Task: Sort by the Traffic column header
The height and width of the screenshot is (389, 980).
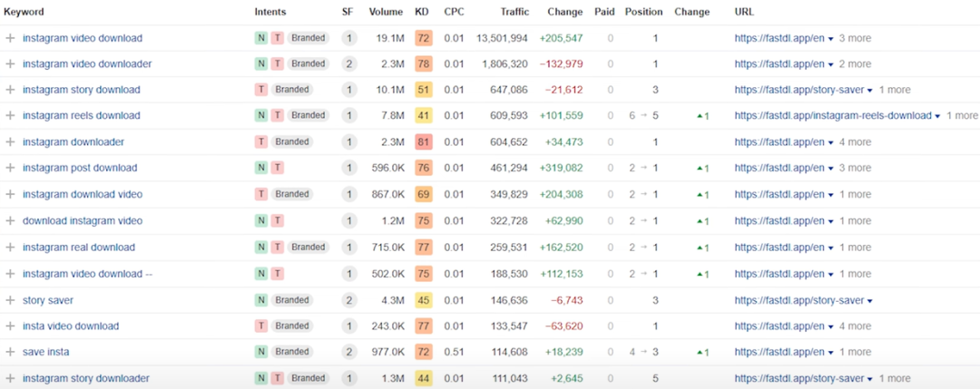Action: point(514,12)
